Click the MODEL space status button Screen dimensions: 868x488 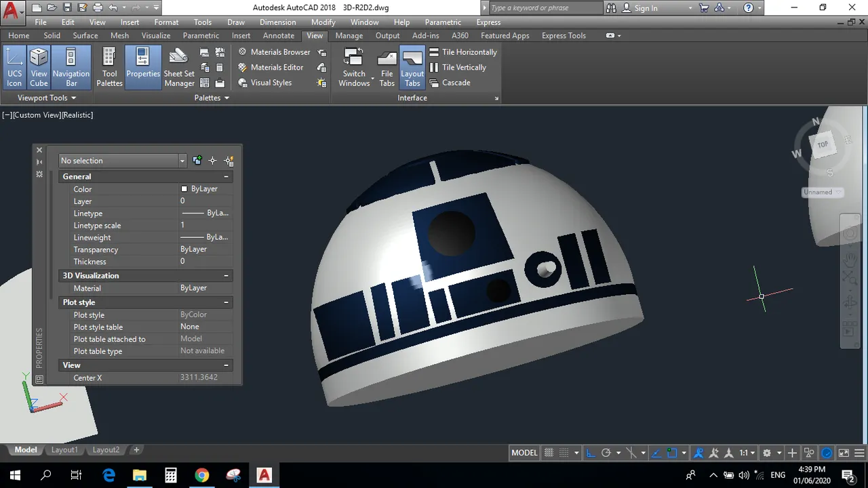pos(524,453)
